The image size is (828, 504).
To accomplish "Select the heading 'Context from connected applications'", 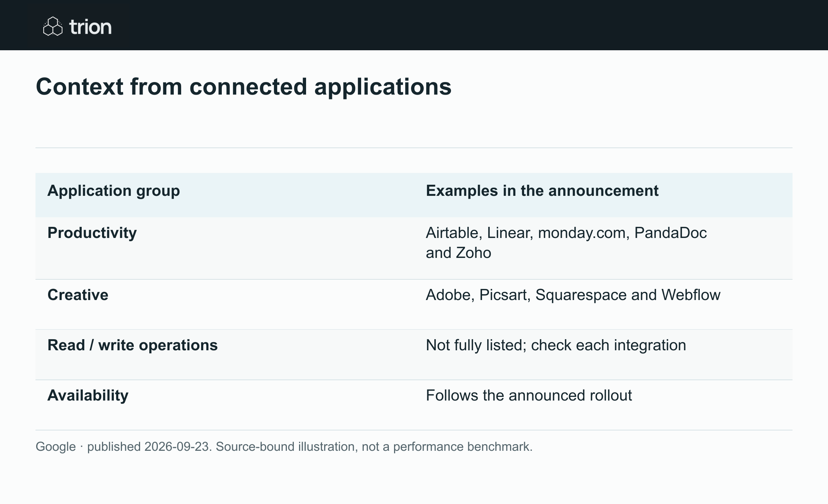I will 244,87.
